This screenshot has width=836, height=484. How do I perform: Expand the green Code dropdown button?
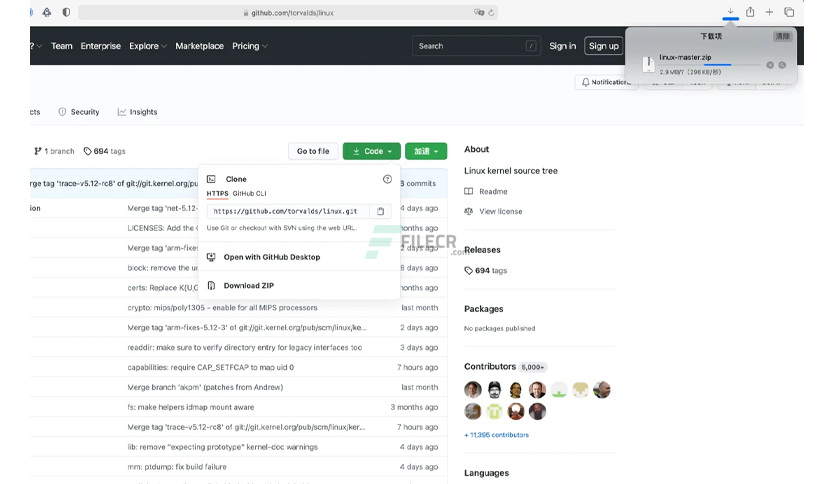372,151
